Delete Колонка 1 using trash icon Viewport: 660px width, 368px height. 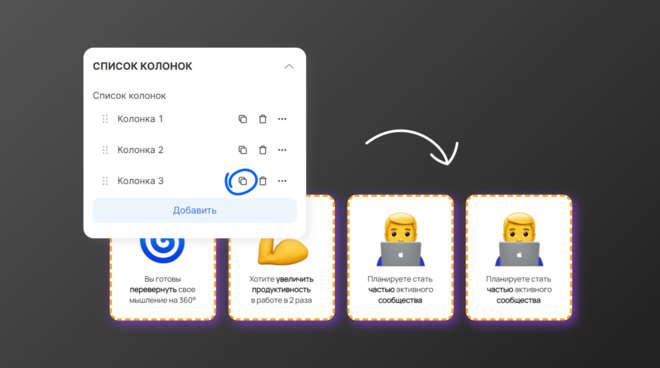pyautogui.click(x=263, y=119)
